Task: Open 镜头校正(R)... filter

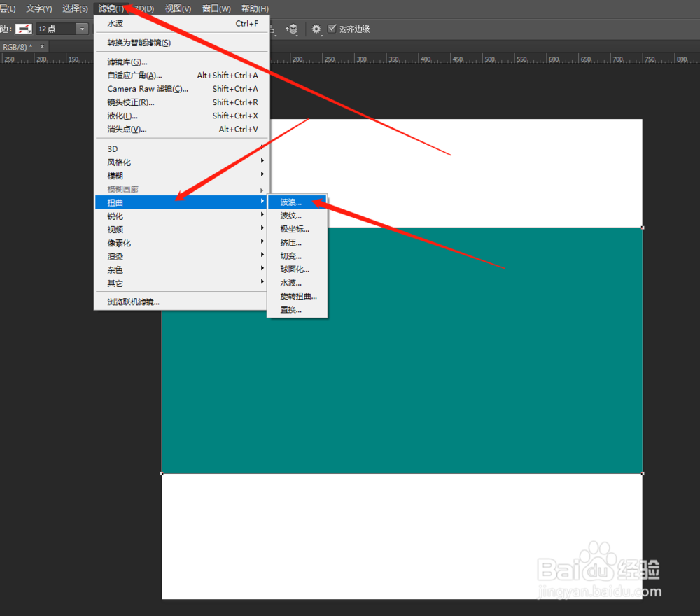Action: 182,102
